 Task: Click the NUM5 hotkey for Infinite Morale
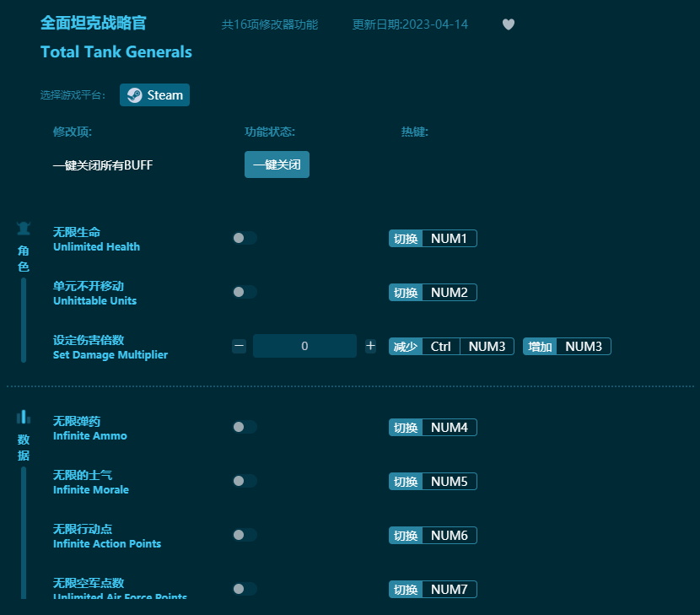tap(433, 481)
